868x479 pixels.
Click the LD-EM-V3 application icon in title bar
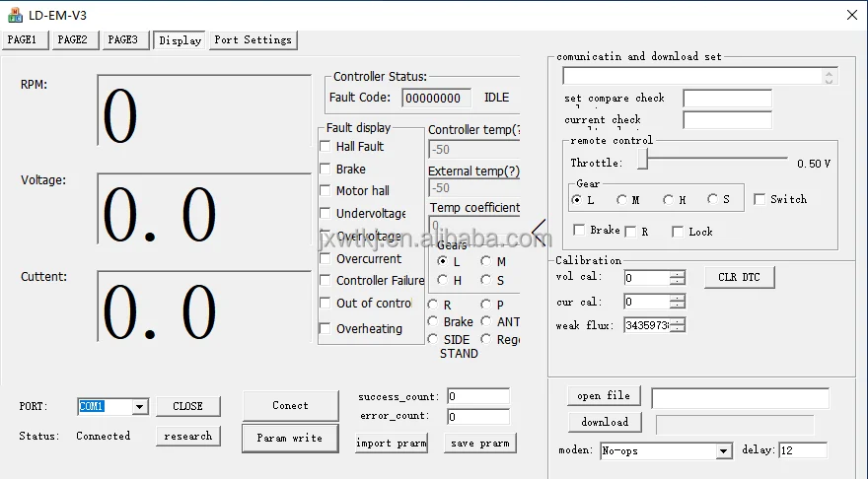point(15,15)
